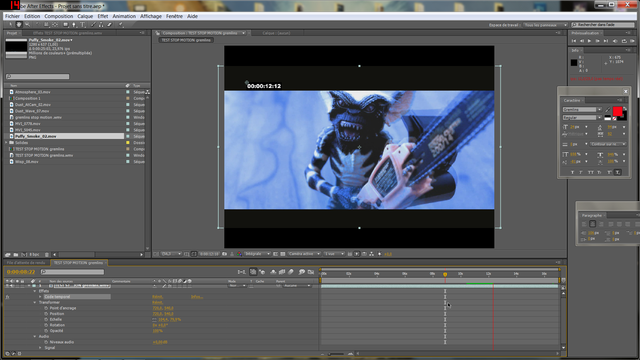Collapse the Effets group in the timeline
The image size is (640, 360).
coord(35,291)
